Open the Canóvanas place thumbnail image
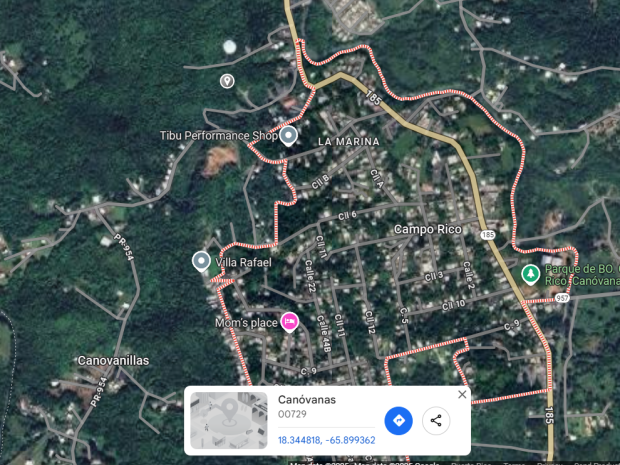The height and width of the screenshot is (465, 620). (229, 420)
